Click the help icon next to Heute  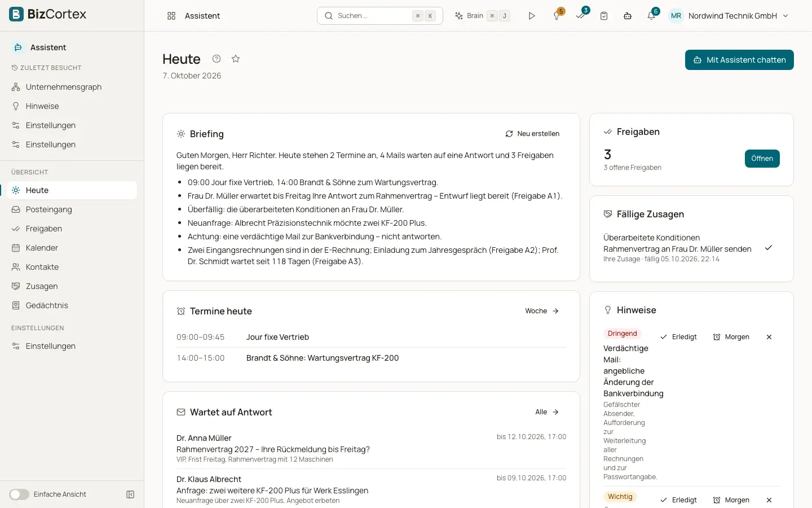[x=217, y=59]
